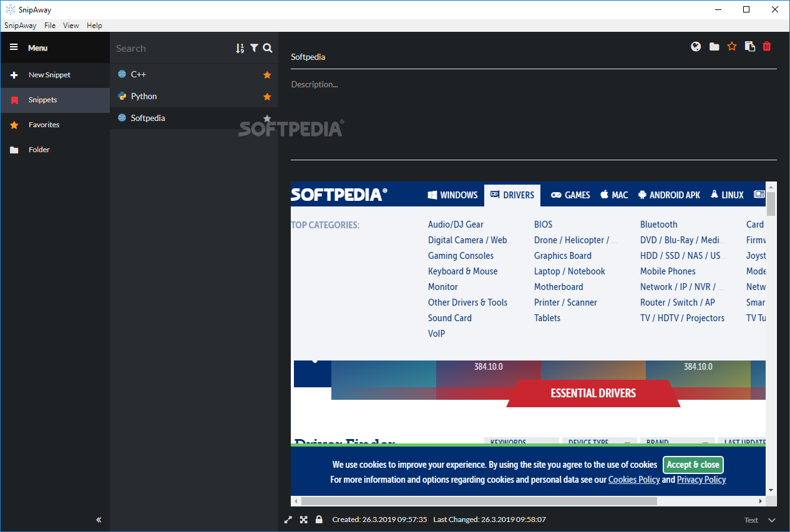Open the Bluetooth category link

coord(658,225)
